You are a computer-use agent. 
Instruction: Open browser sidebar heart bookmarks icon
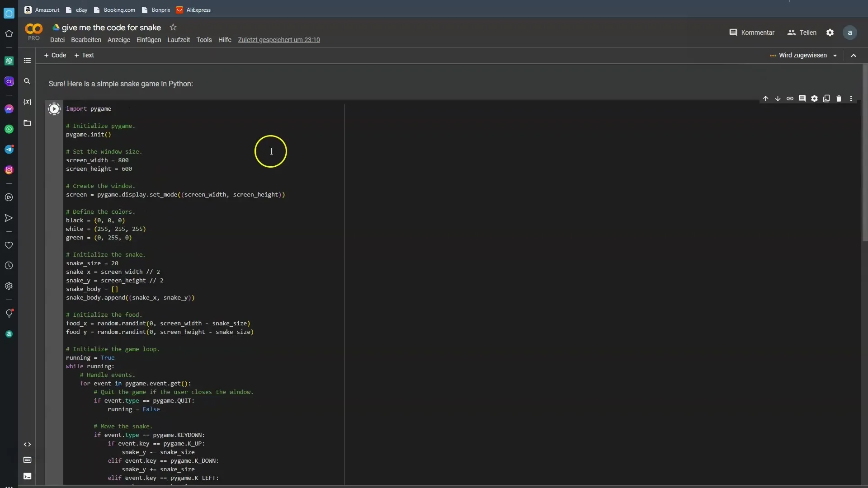(x=9, y=245)
